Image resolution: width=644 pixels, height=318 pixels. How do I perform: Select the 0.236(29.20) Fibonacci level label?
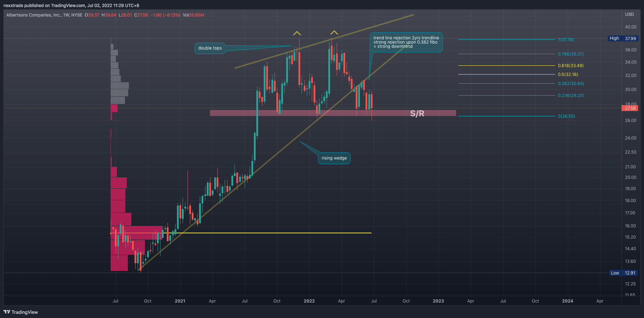[x=571, y=96]
